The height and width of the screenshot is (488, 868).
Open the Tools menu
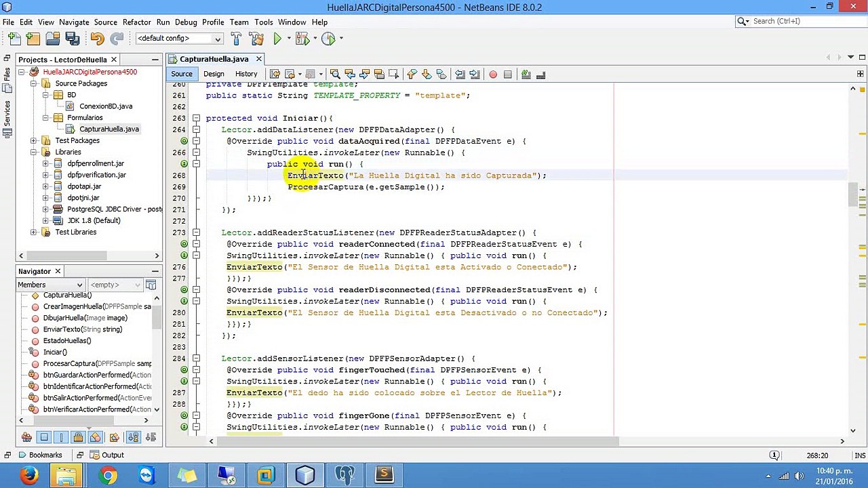[x=264, y=22]
